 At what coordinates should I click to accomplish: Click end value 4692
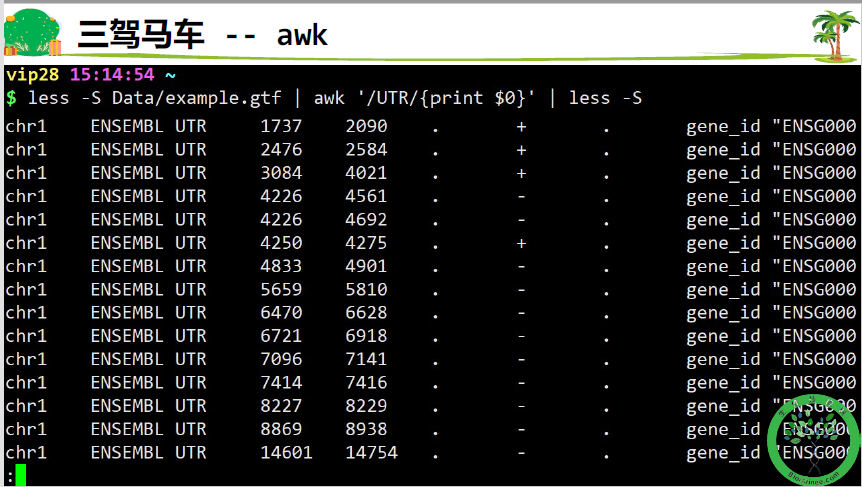(366, 219)
